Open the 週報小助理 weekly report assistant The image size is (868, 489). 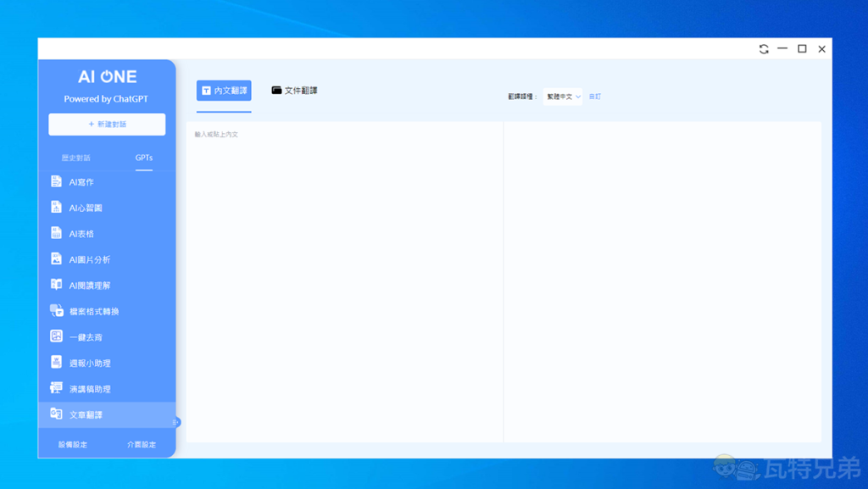[x=89, y=364]
